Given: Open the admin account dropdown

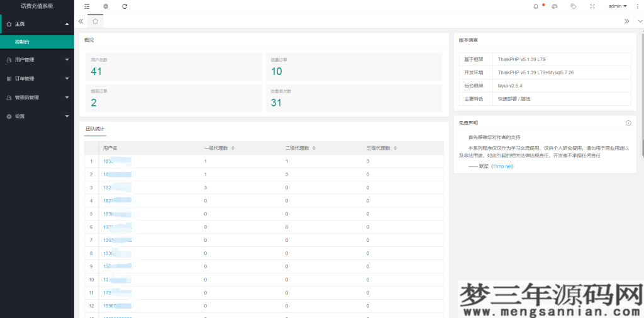Looking at the screenshot, I should (618, 6).
